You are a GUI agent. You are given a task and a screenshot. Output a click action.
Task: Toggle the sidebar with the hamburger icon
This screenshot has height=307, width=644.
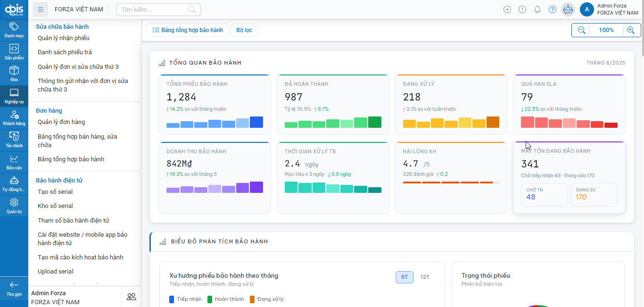[x=40, y=9]
